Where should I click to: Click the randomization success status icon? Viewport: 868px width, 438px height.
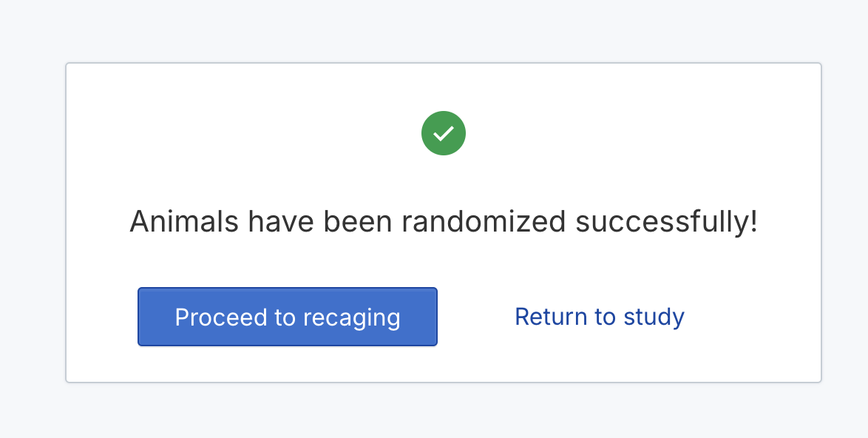pos(444,133)
